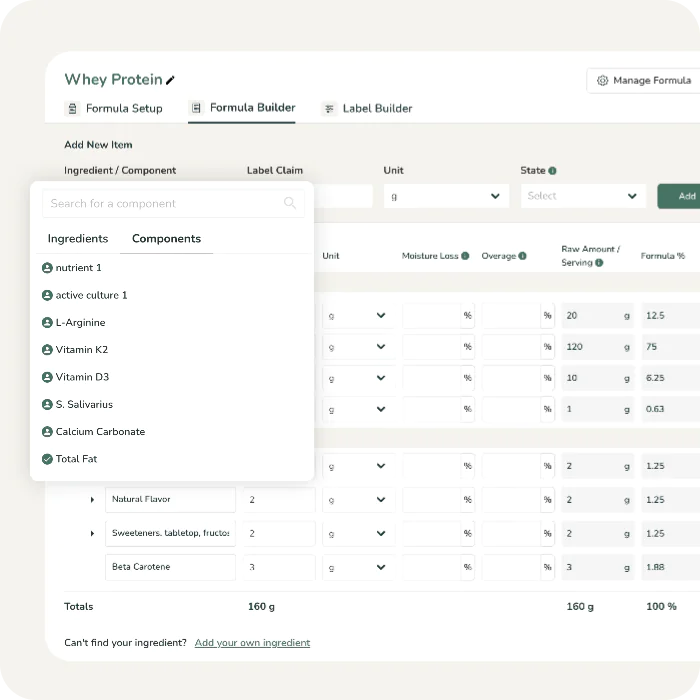Click the checkmark icon beside Total Fat
Screen dimensions: 700x700
pos(47,459)
